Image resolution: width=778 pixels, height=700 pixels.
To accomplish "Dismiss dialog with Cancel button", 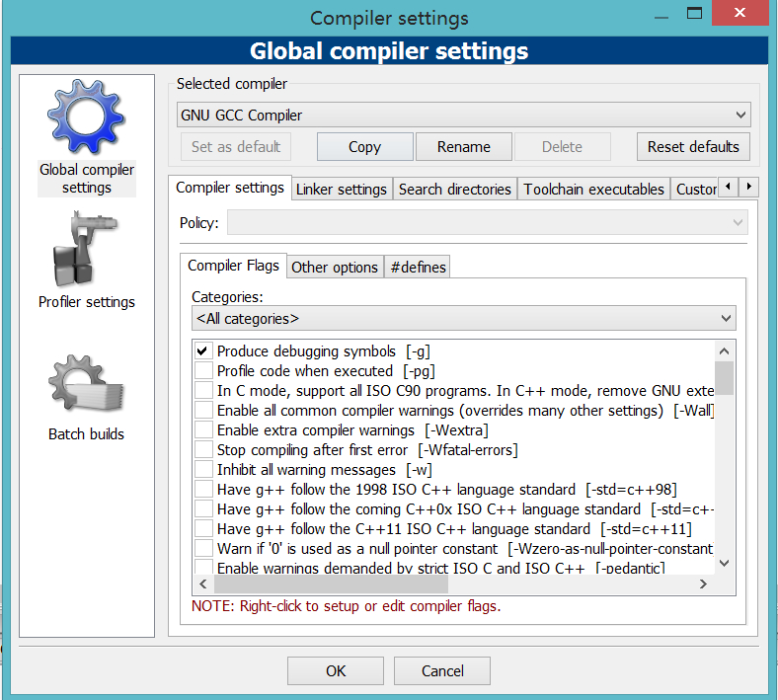I will coord(442,670).
